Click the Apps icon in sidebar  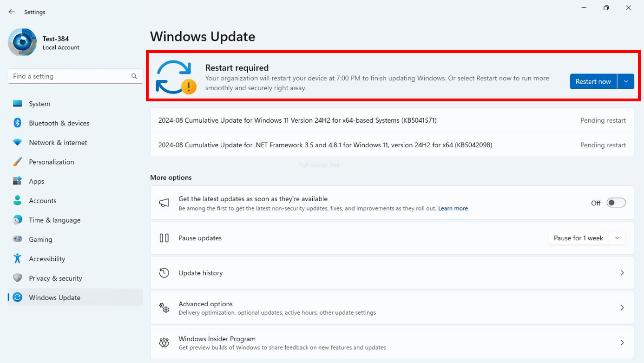tap(18, 181)
